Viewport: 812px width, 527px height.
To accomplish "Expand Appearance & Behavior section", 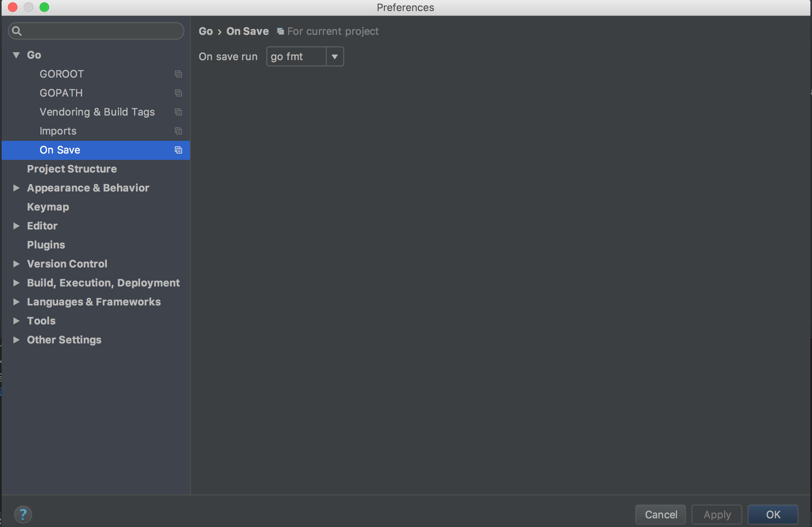I will click(x=16, y=188).
